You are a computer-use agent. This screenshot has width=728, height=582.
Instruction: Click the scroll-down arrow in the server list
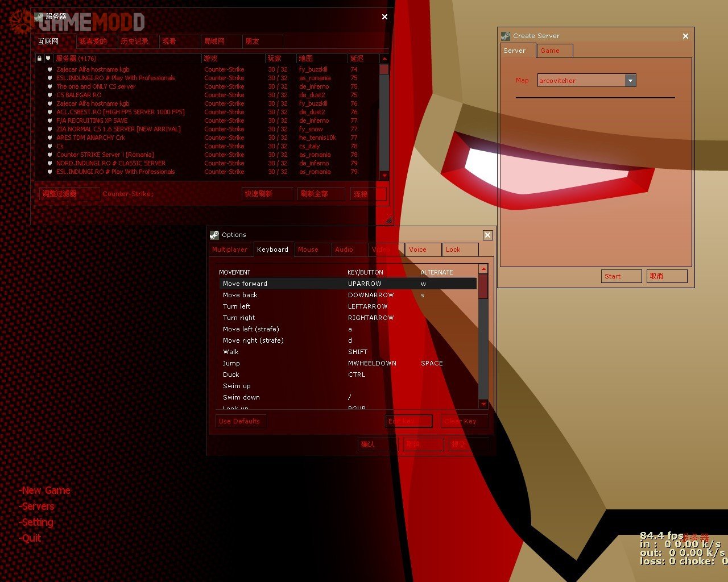point(384,176)
